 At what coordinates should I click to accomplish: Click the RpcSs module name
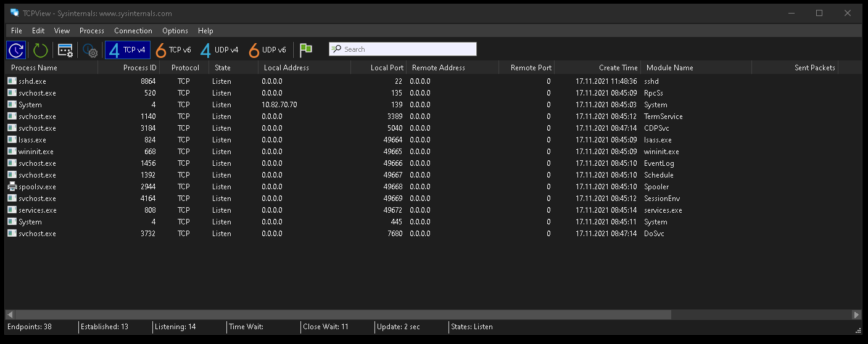(x=653, y=93)
